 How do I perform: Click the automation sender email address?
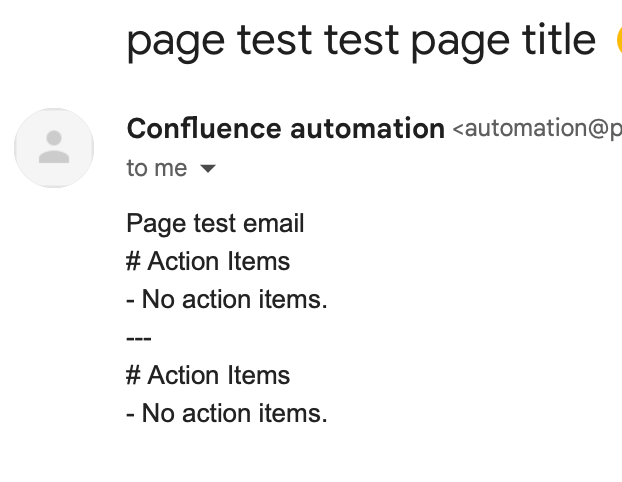pos(537,130)
